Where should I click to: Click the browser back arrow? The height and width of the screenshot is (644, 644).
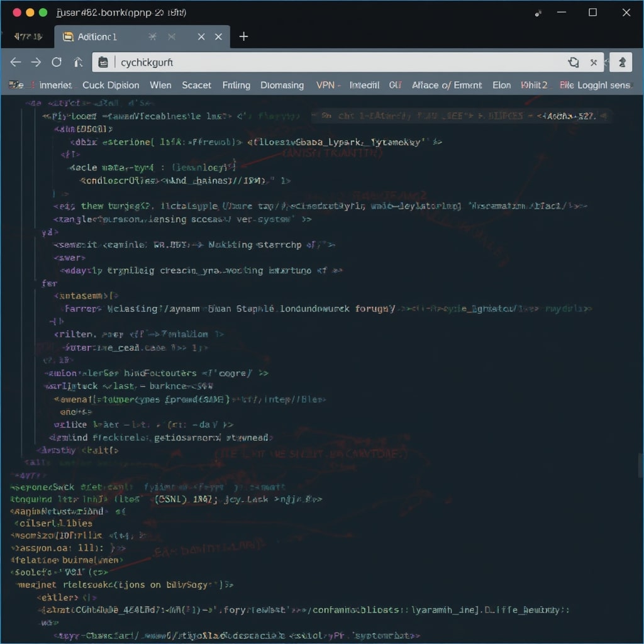click(x=16, y=62)
